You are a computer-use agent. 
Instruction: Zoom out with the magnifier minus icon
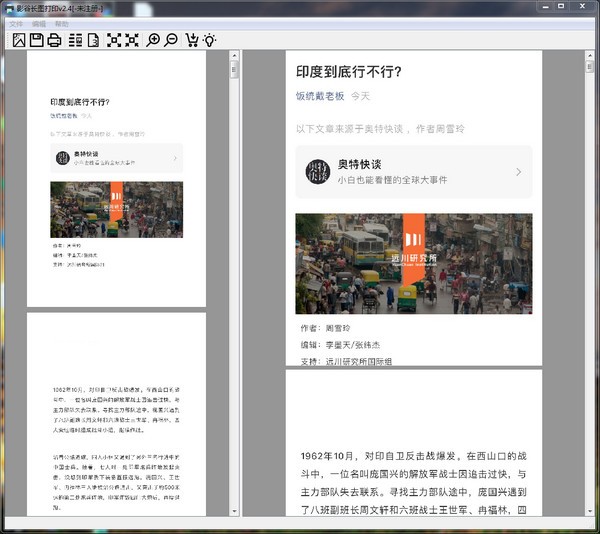point(170,40)
